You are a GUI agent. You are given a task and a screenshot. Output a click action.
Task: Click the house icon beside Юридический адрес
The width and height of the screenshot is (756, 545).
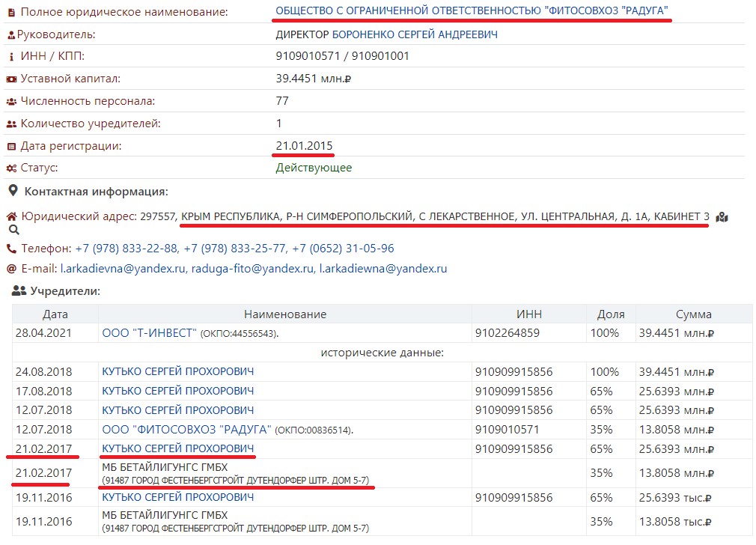coord(11,217)
